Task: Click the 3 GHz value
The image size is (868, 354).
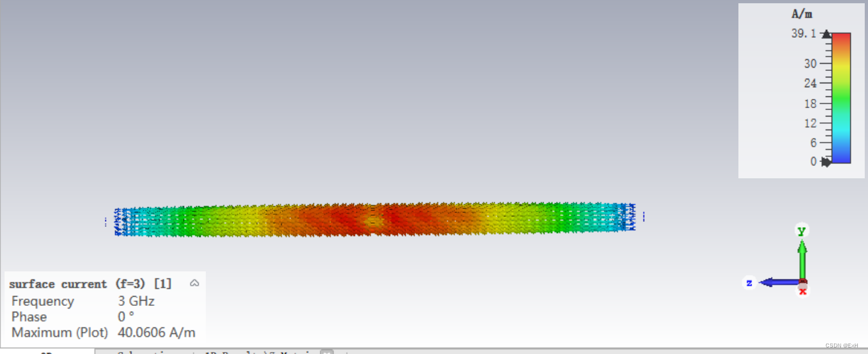Action: [x=136, y=301]
